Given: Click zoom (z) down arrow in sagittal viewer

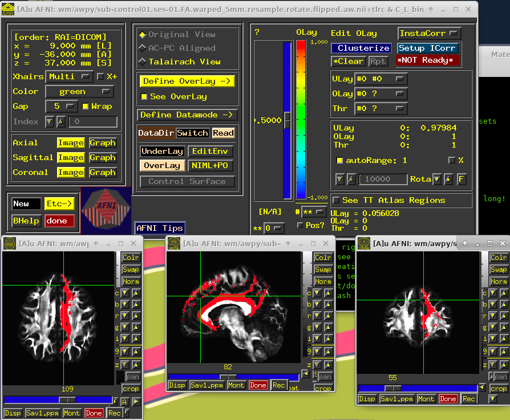Looking at the screenshot, I should tap(317, 365).
